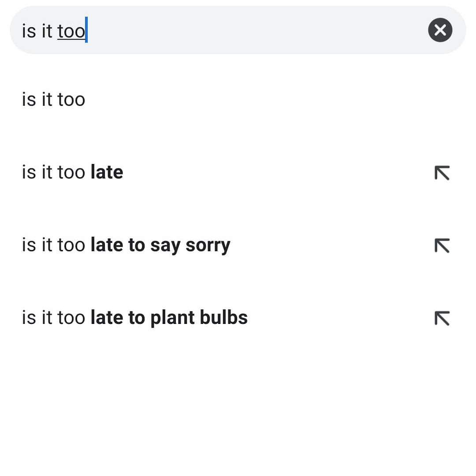
Task: Tap the fill arrow beside "is it too late"
Action: (x=442, y=173)
